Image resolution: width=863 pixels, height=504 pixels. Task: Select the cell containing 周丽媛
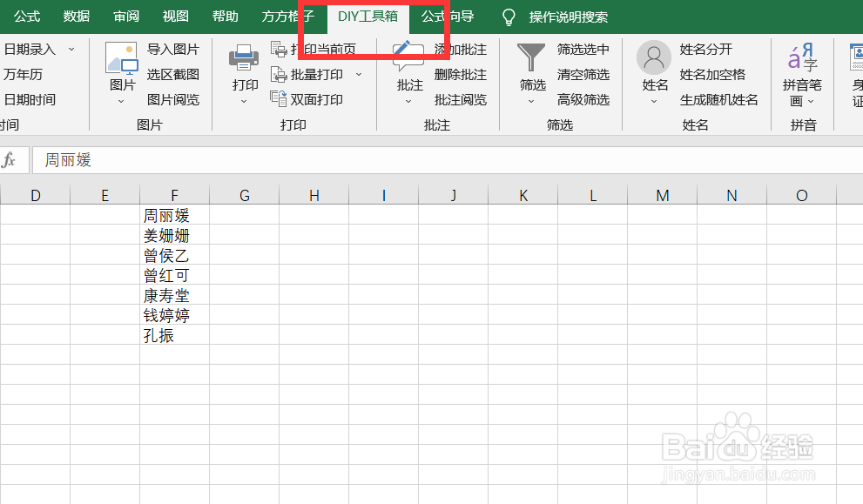pos(174,215)
